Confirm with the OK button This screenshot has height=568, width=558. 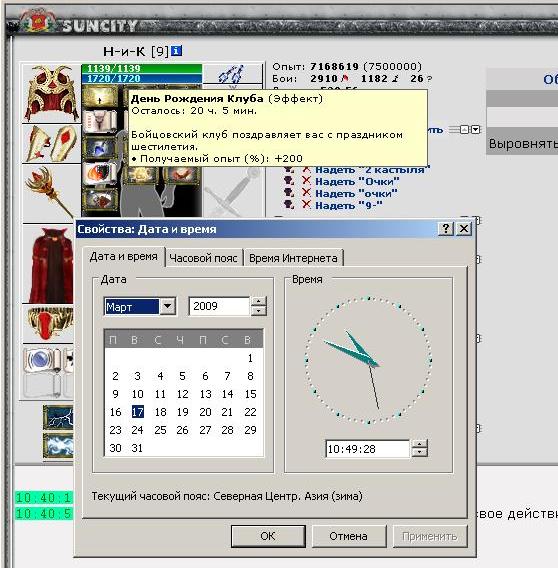point(268,536)
